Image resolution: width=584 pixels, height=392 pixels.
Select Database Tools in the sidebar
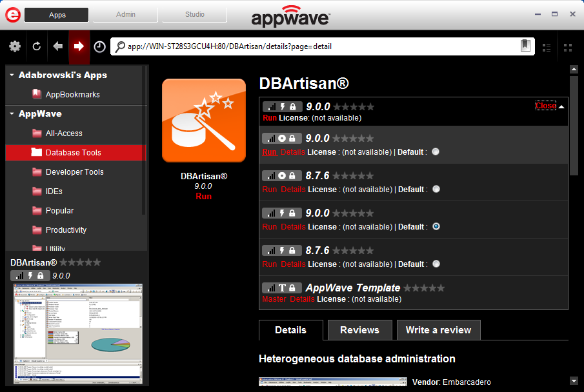pos(76,152)
